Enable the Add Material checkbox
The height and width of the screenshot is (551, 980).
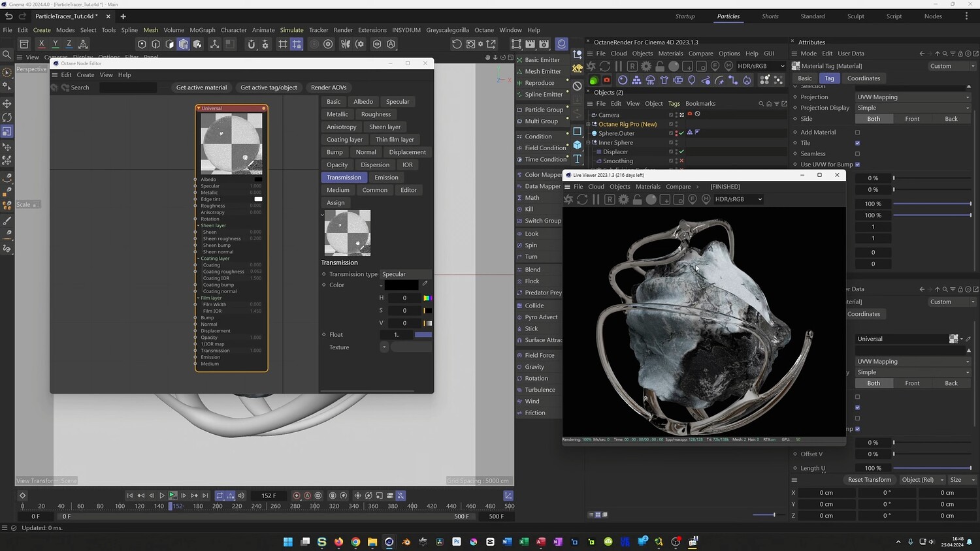[x=857, y=133]
